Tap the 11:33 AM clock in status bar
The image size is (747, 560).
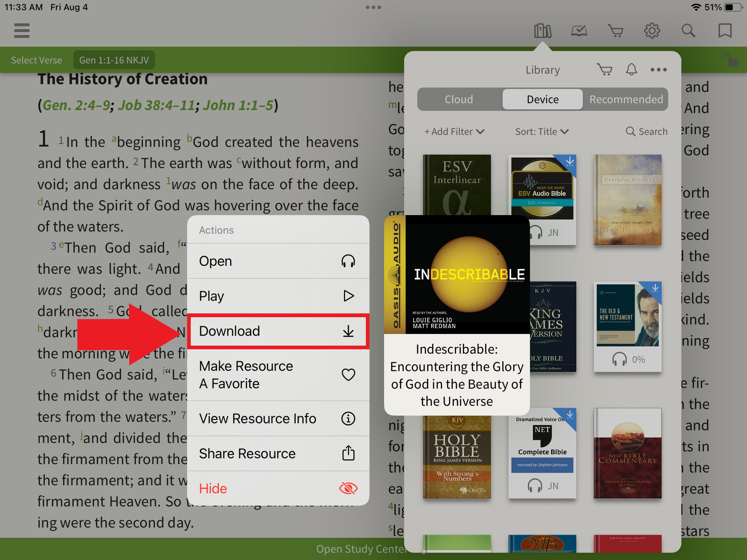(23, 7)
